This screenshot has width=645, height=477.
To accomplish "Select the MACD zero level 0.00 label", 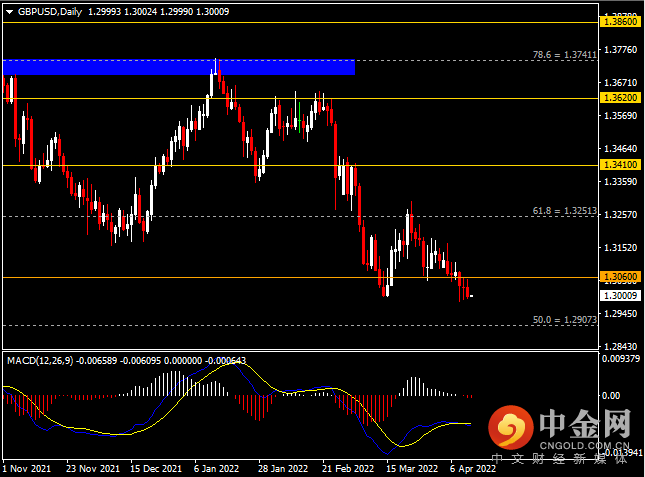I will (x=611, y=396).
